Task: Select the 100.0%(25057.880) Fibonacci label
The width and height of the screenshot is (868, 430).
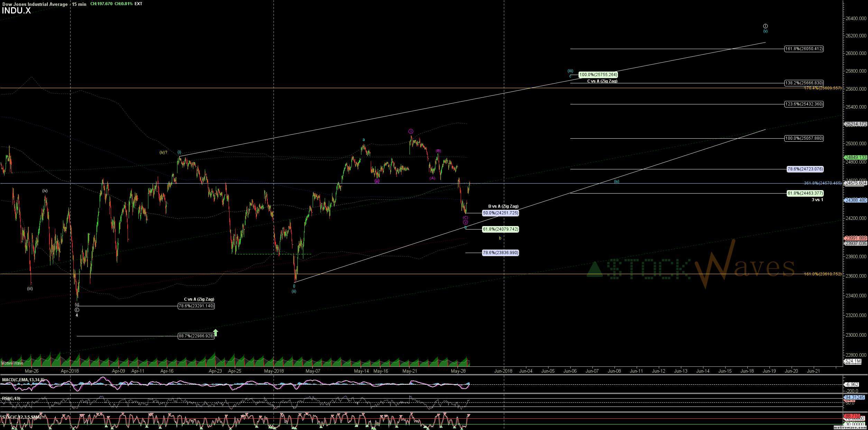Action: 804,138
